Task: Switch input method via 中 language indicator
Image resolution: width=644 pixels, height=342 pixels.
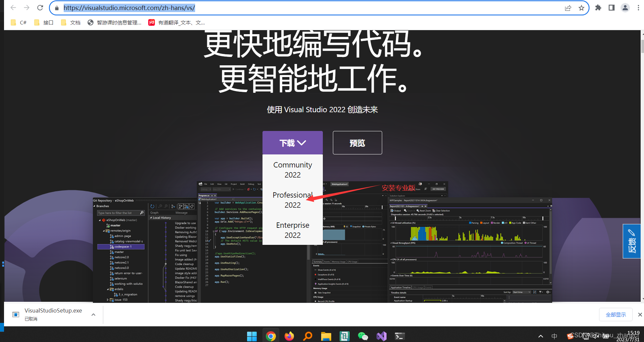Action: point(554,336)
